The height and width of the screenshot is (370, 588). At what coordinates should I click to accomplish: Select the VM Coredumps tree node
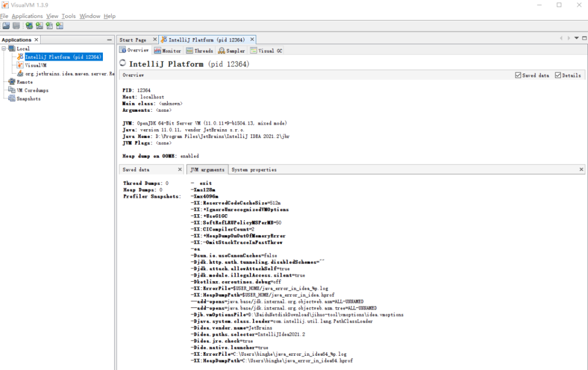click(x=33, y=90)
